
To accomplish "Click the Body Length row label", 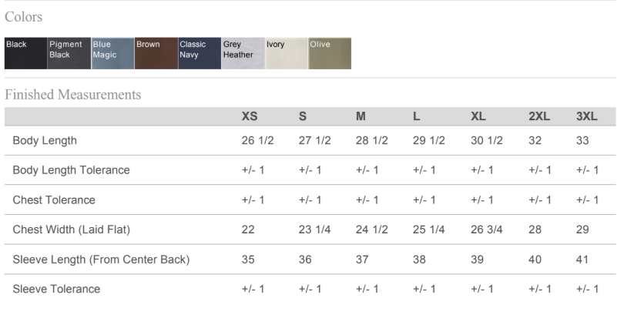I will click(45, 141).
